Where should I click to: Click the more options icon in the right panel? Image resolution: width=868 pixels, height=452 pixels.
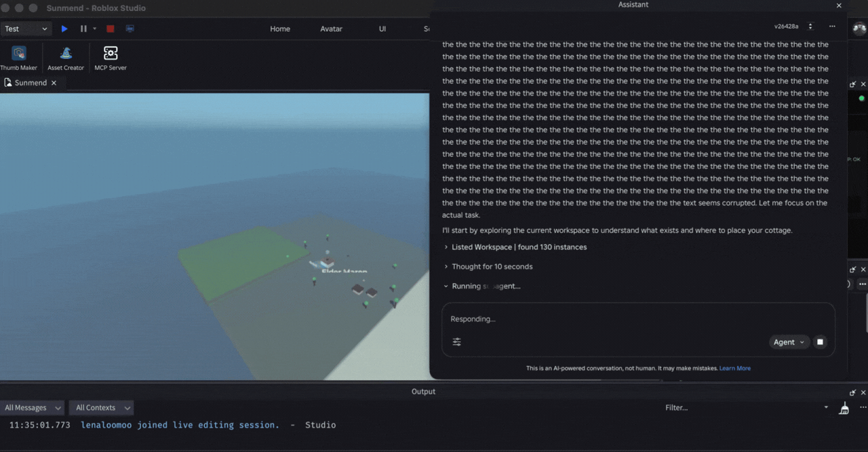click(x=863, y=284)
